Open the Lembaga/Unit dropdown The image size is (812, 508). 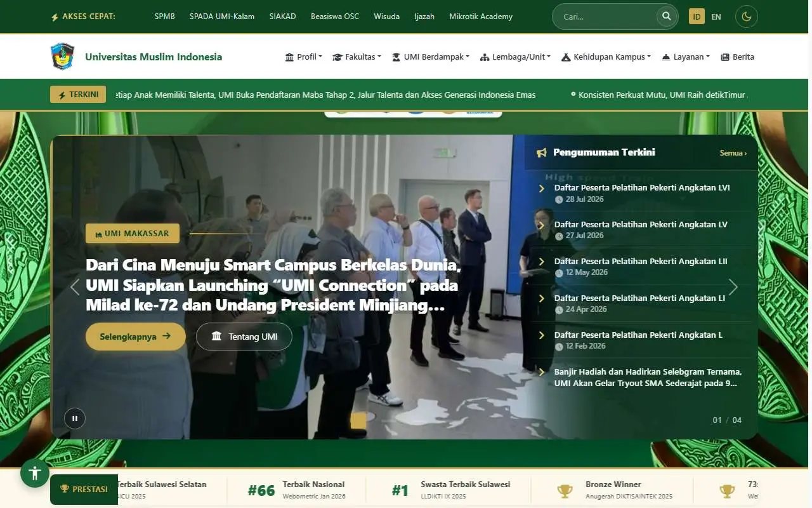[515, 57]
